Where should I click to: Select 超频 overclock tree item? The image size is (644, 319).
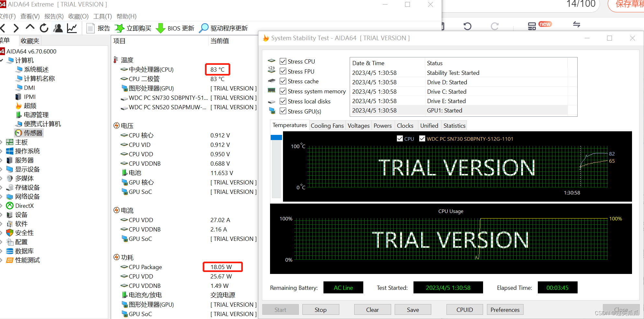point(26,106)
